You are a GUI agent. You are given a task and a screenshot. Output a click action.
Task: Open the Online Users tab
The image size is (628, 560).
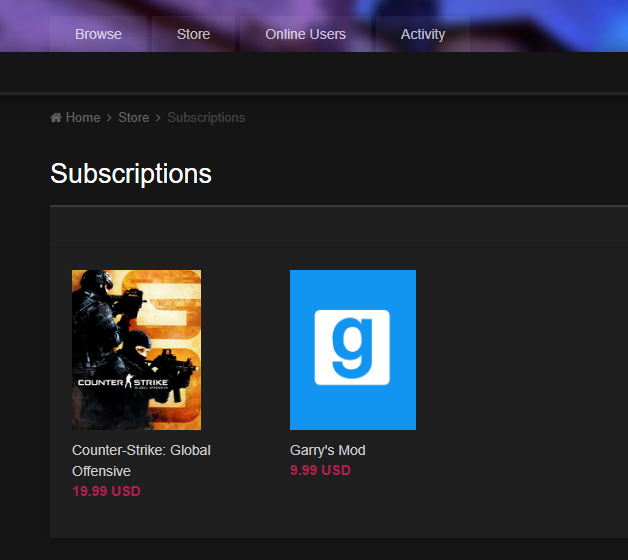306,34
